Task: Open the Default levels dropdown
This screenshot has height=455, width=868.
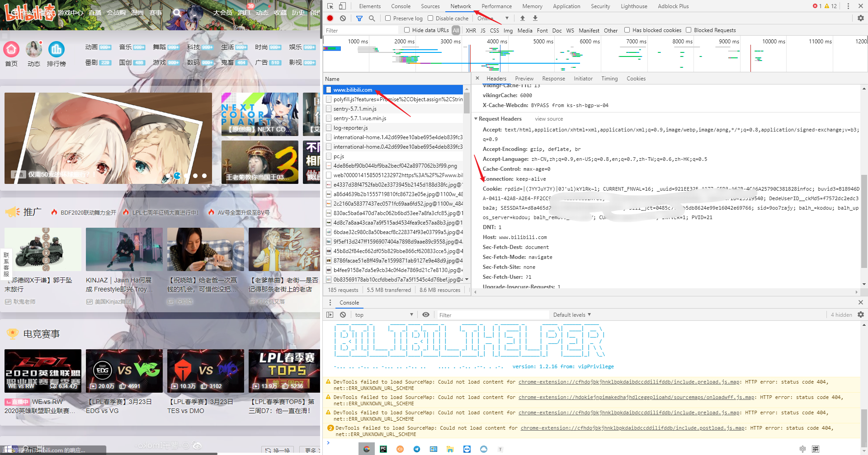Action: [572, 314]
